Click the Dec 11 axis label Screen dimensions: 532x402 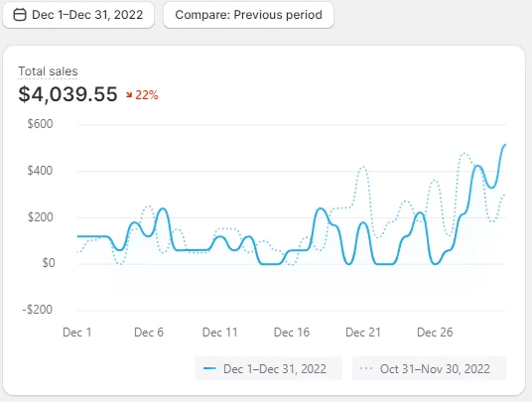click(x=220, y=333)
